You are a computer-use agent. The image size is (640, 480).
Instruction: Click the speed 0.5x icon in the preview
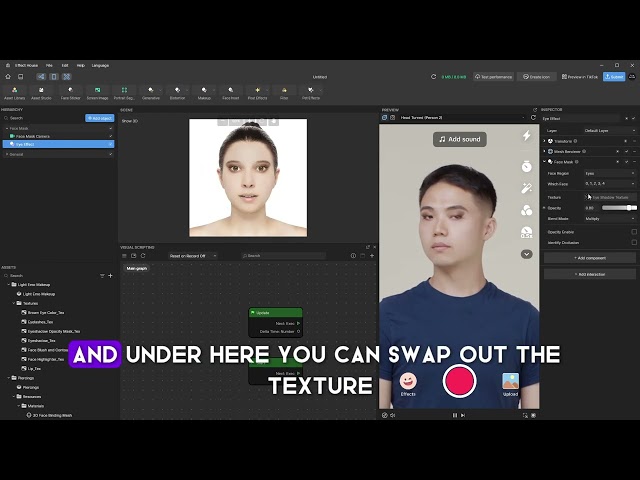click(527, 232)
